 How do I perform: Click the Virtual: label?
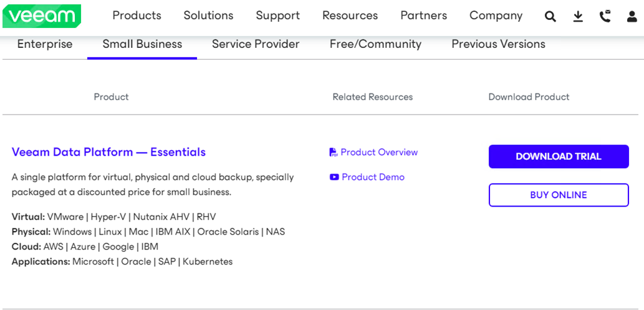28,217
